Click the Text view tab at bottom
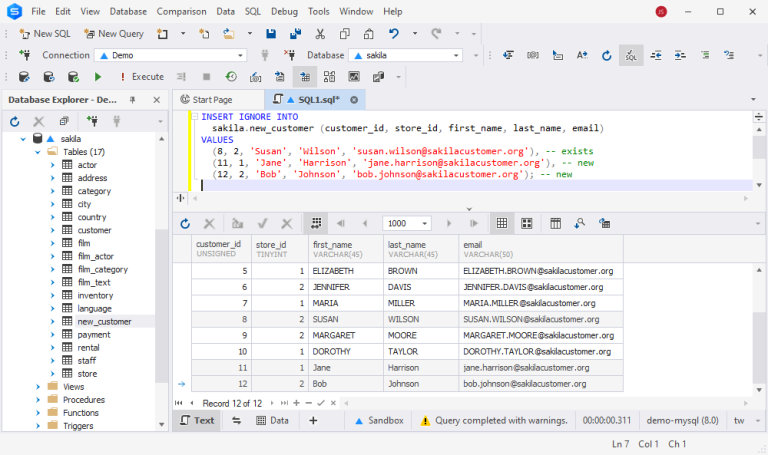Screen dimensions: 768x455 click(x=197, y=420)
